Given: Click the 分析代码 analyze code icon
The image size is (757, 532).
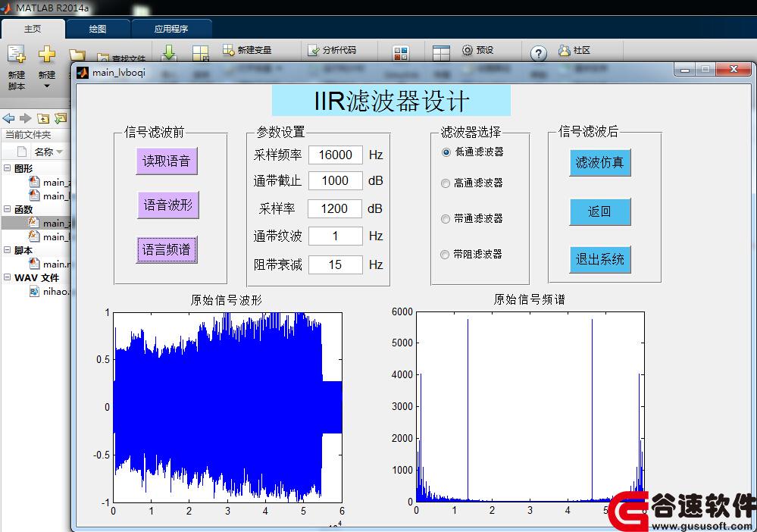Looking at the screenshot, I should (x=314, y=50).
